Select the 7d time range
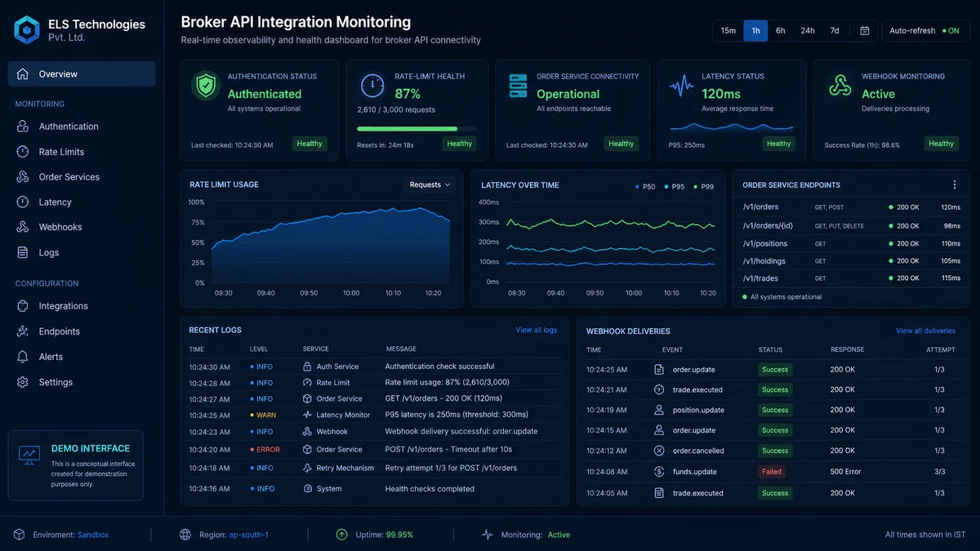 835,31
